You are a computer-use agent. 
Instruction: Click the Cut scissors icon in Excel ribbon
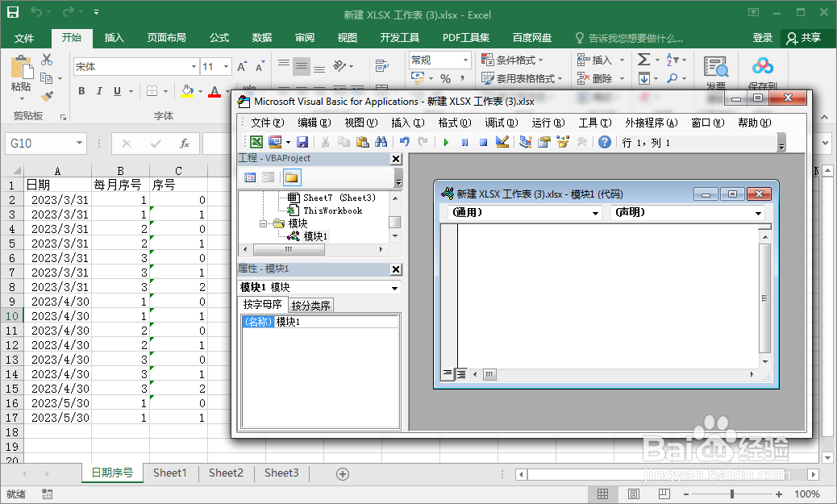[47, 60]
